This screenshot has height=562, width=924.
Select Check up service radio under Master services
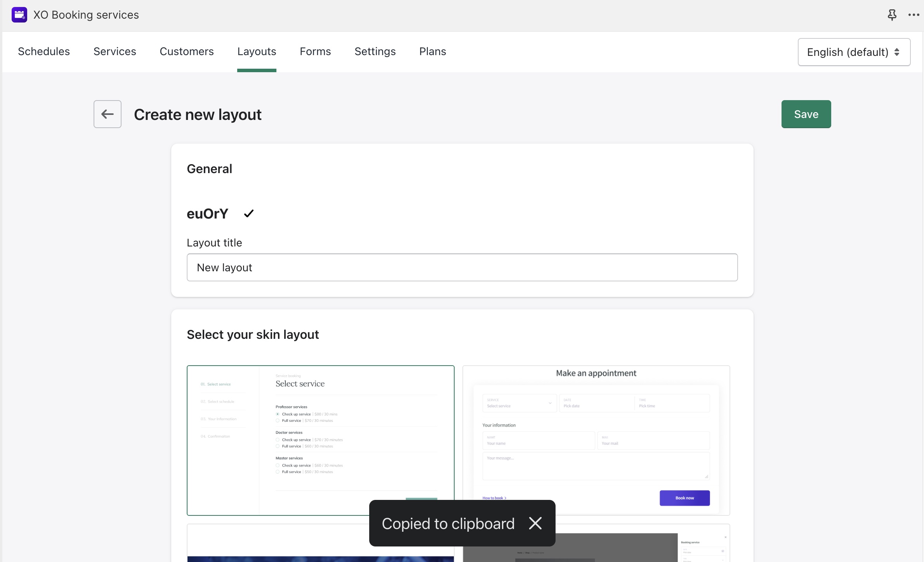(277, 465)
